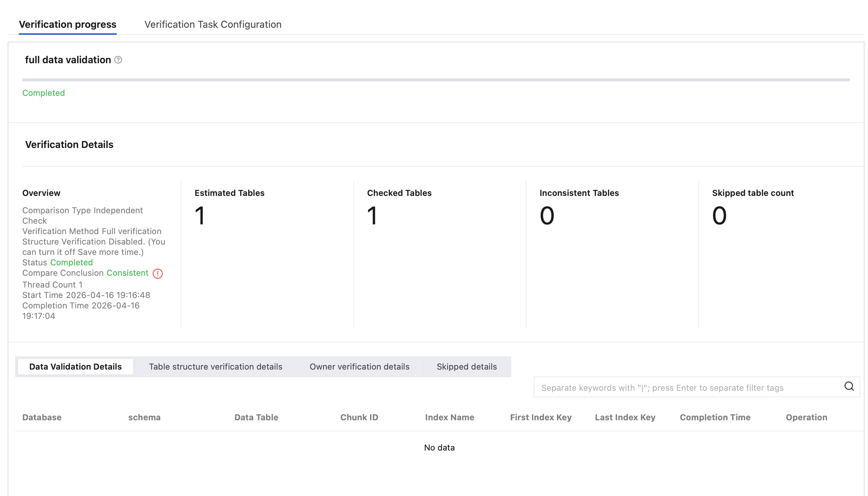The image size is (868, 496).
Task: Click the search magnifier icon in filter box
Action: [849, 387]
